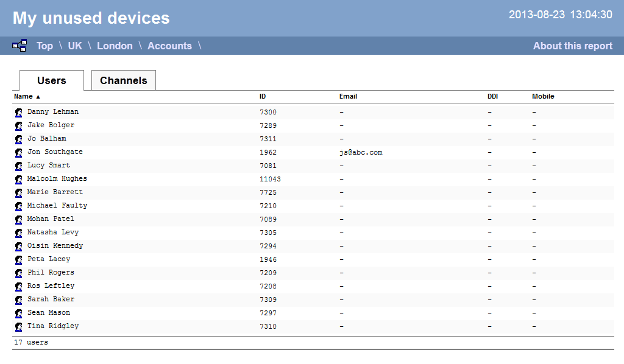Select the user icon beside Natasha Levy
The width and height of the screenshot is (624, 364).
click(x=18, y=232)
